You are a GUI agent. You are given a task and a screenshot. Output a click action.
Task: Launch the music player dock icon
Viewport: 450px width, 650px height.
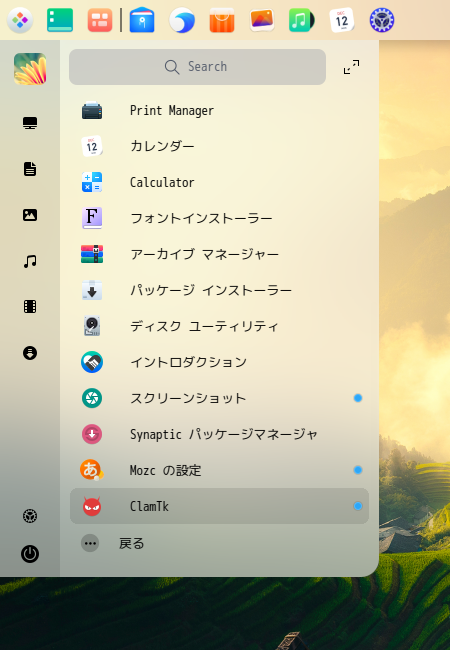click(x=302, y=20)
